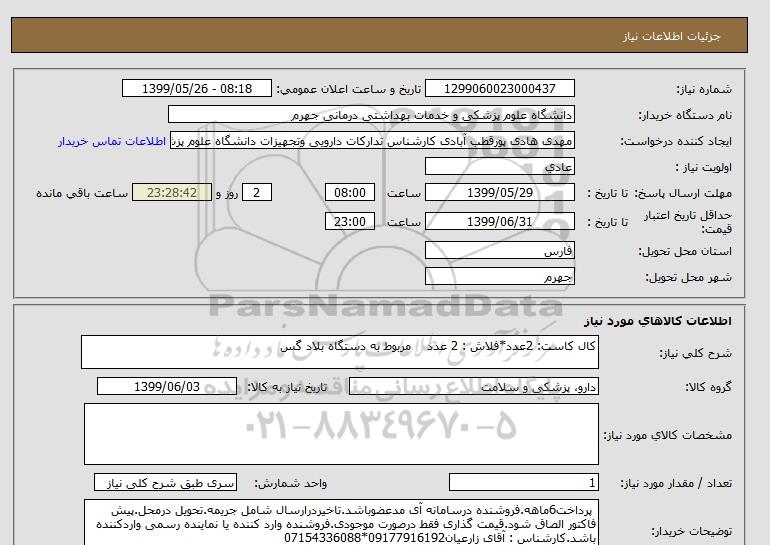Click the label توضیحات خریدار
Viewport: 770px width, 545px height.
(x=691, y=531)
